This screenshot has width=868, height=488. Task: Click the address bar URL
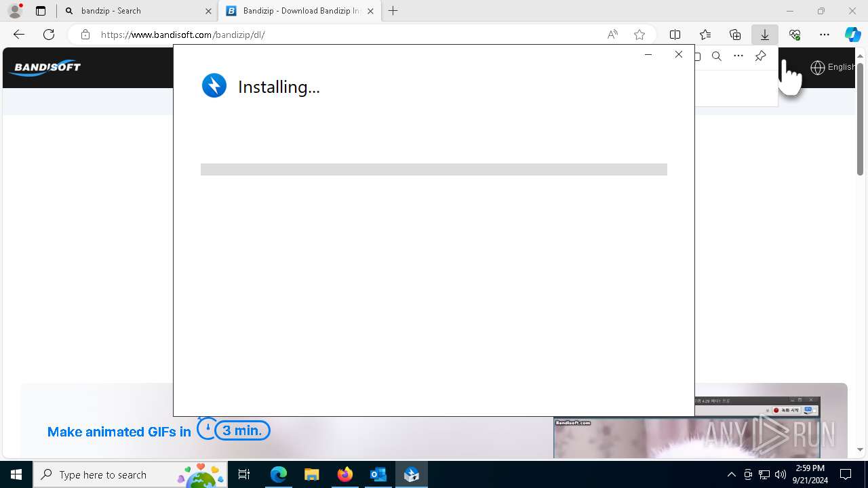pyautogui.click(x=182, y=35)
